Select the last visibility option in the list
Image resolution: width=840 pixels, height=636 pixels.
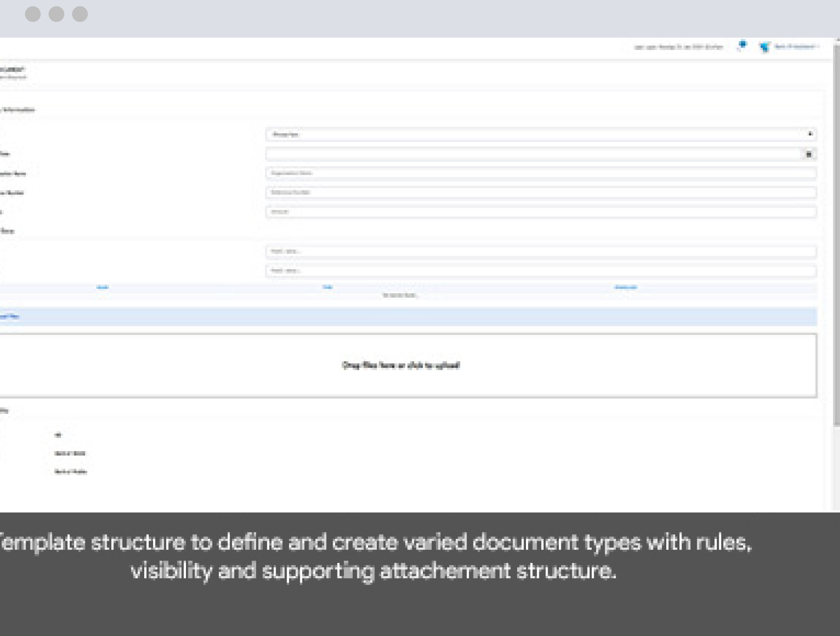pyautogui.click(x=70, y=472)
